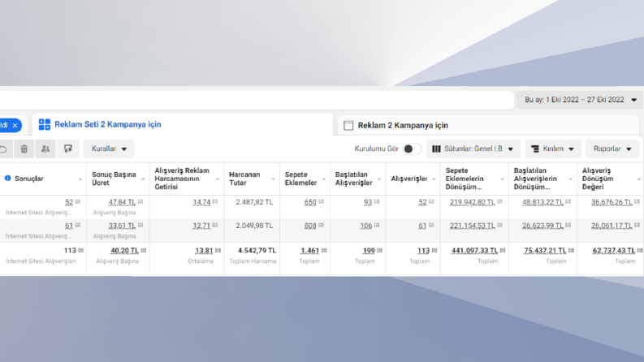Screen dimensions: 644x362
Task: Expand Başlatılan Alışverişler column header arrow
Action: (x=379, y=179)
